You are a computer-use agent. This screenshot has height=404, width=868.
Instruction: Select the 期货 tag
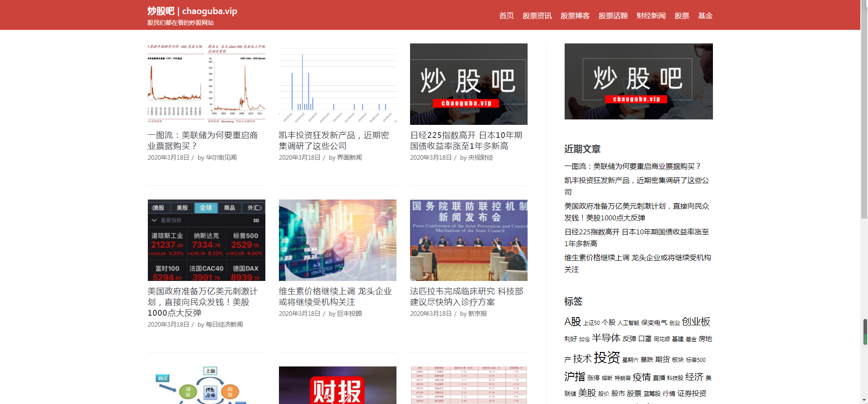pos(662,359)
